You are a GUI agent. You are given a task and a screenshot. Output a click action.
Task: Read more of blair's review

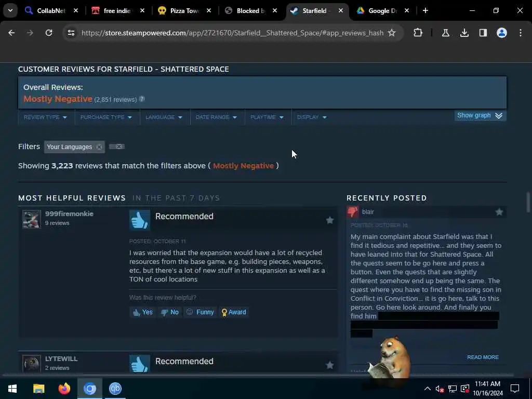[483, 357]
